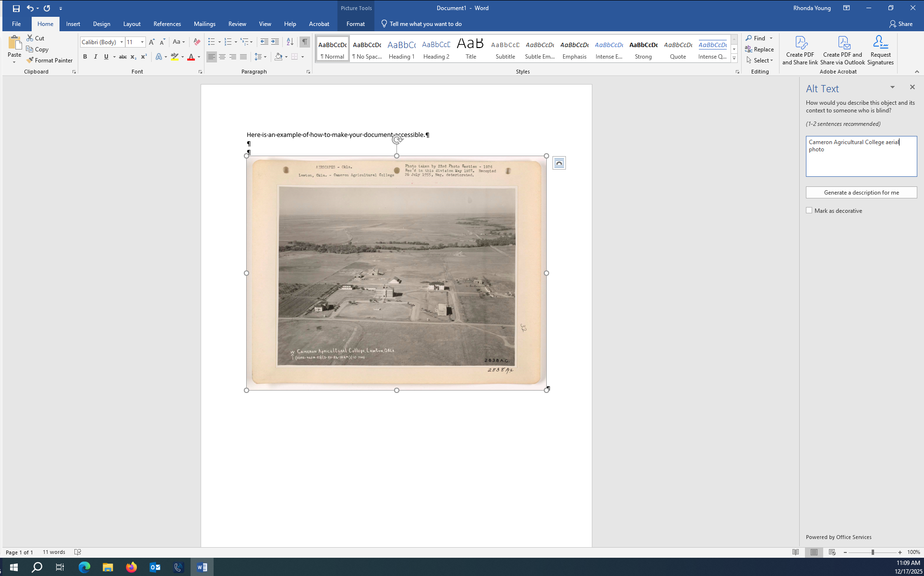Open Outlook from the taskbar
This screenshot has height=576, width=924.
(x=155, y=567)
